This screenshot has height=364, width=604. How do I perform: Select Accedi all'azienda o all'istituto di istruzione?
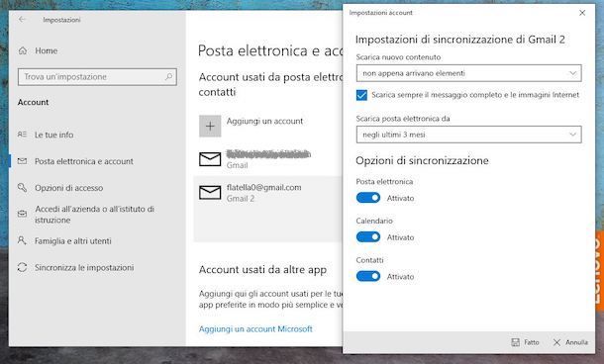coord(94,215)
